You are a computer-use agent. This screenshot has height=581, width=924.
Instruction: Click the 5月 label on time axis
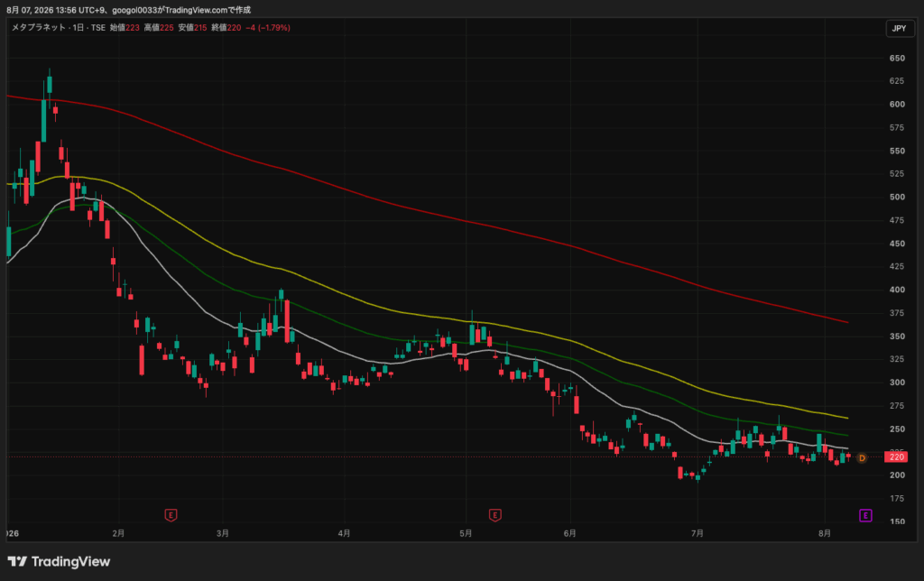point(466,533)
